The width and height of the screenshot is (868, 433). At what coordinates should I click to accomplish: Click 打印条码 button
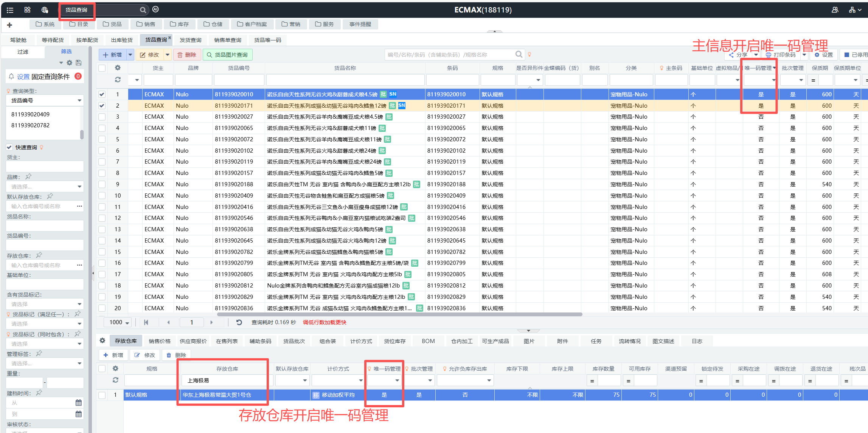781,55
